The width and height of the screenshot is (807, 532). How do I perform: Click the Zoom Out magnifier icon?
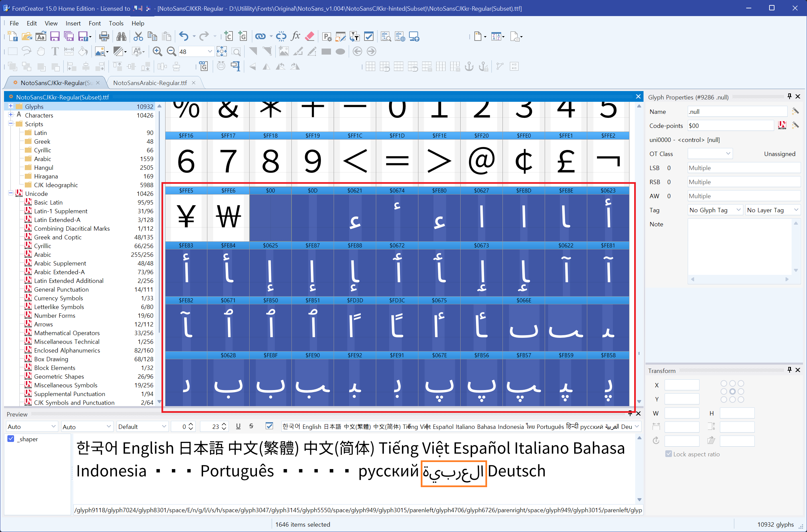[172, 52]
